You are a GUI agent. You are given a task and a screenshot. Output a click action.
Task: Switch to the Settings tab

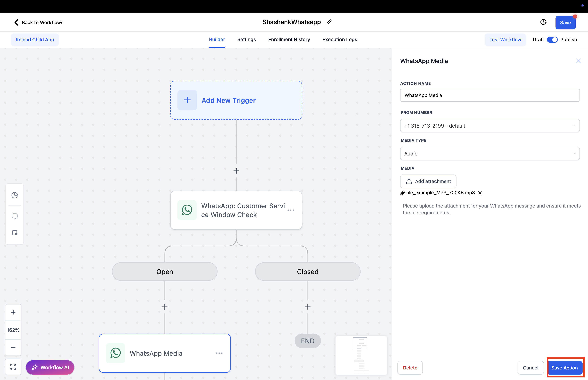click(x=246, y=39)
